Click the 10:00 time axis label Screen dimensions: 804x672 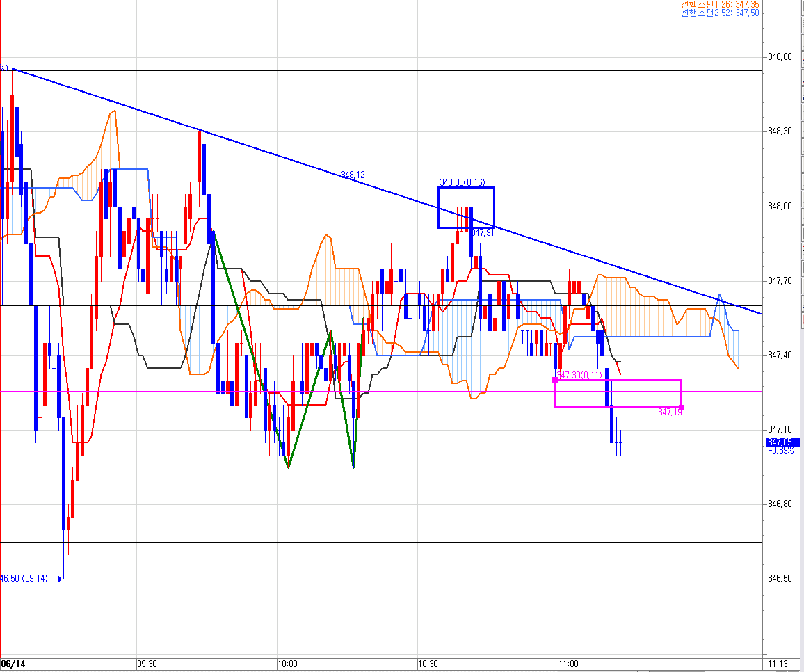tap(288, 664)
